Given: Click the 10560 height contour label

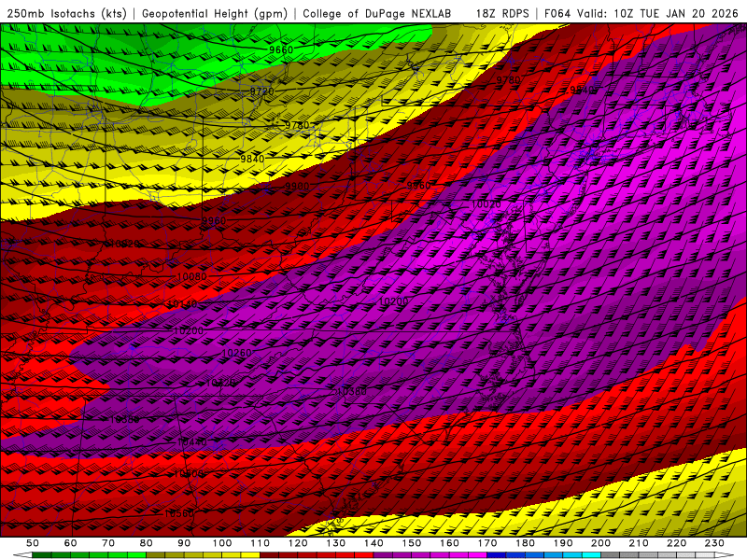Looking at the screenshot, I should point(179,514).
